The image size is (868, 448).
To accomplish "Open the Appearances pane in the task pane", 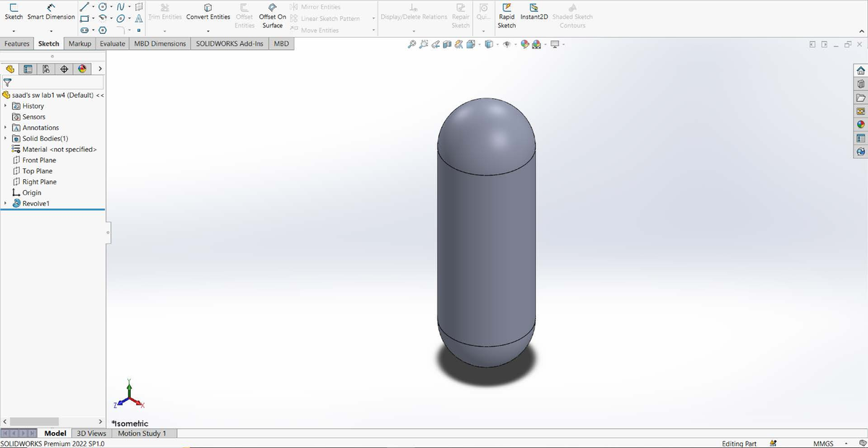I will (861, 124).
